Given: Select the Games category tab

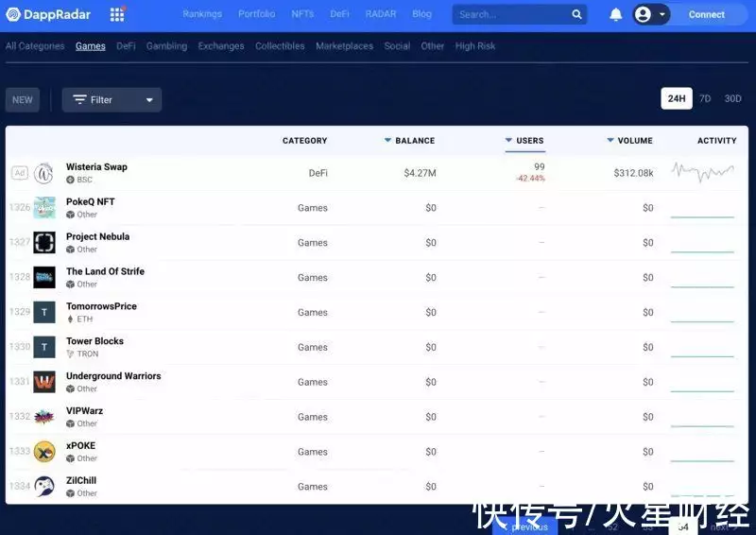Looking at the screenshot, I should click(x=90, y=45).
